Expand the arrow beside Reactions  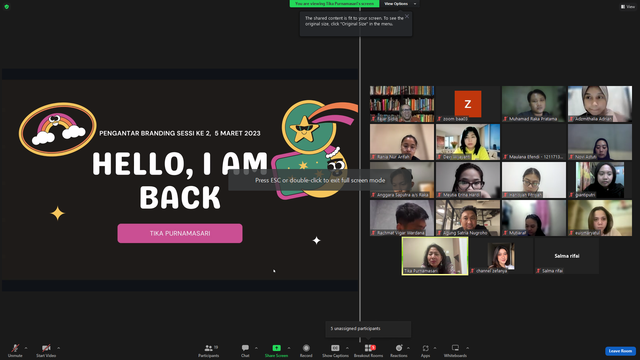(x=408, y=348)
